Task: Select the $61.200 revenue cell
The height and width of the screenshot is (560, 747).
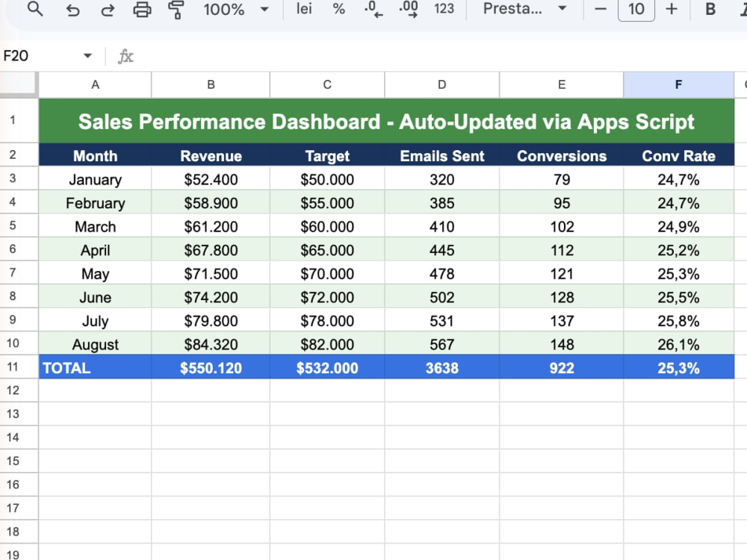Action: (211, 226)
